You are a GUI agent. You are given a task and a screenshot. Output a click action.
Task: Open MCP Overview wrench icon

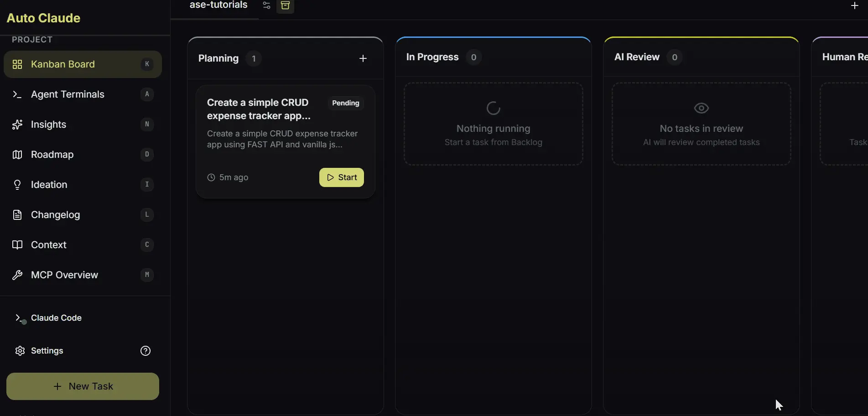pyautogui.click(x=17, y=275)
